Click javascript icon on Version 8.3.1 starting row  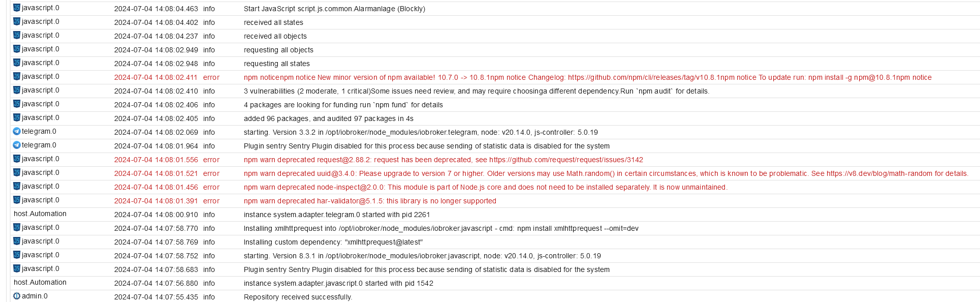click(x=17, y=255)
